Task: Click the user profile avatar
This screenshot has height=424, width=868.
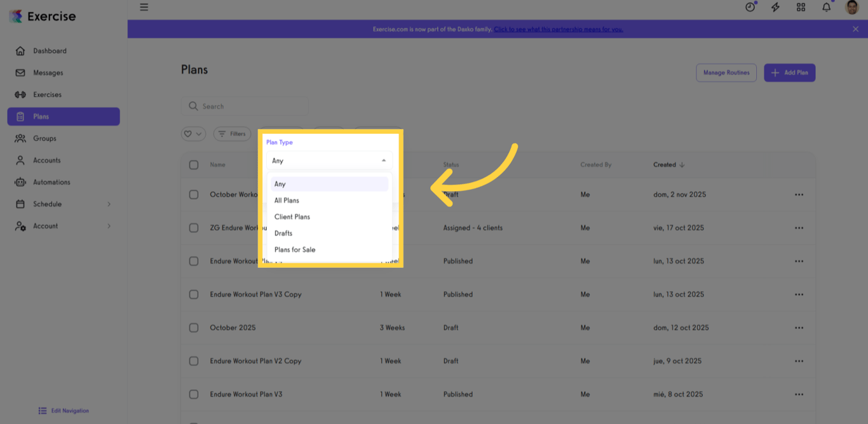Action: 852,7
